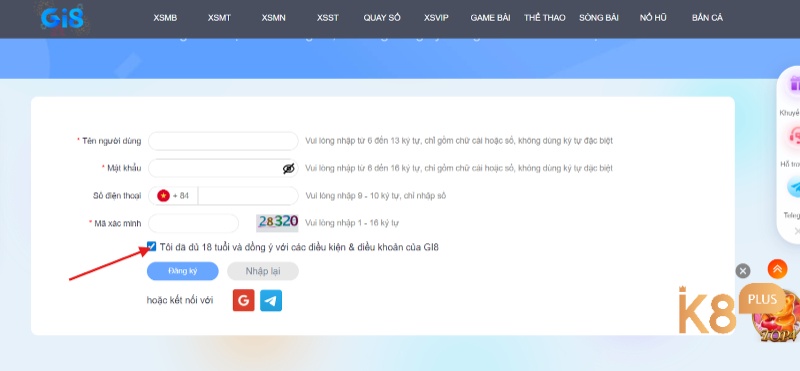Open the XSMT menu item

point(219,18)
